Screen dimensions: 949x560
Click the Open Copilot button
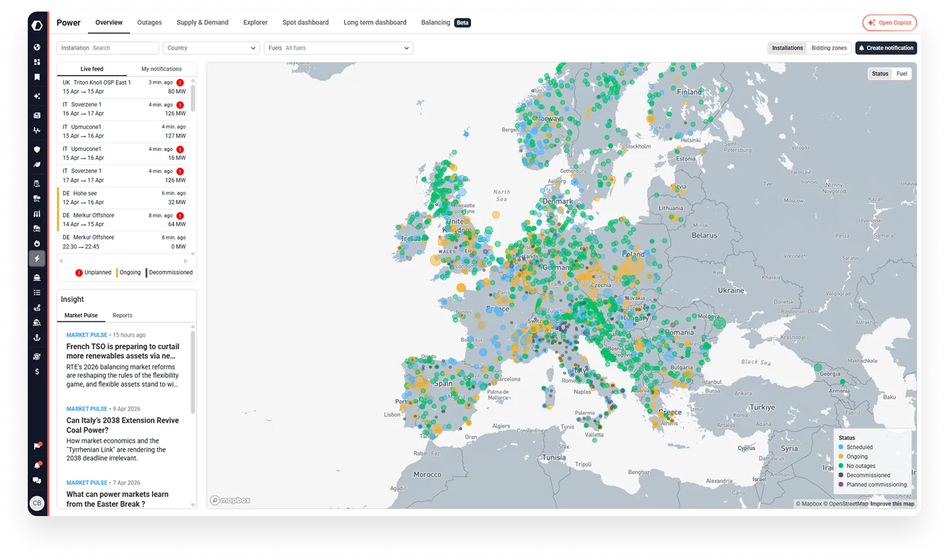coord(889,23)
